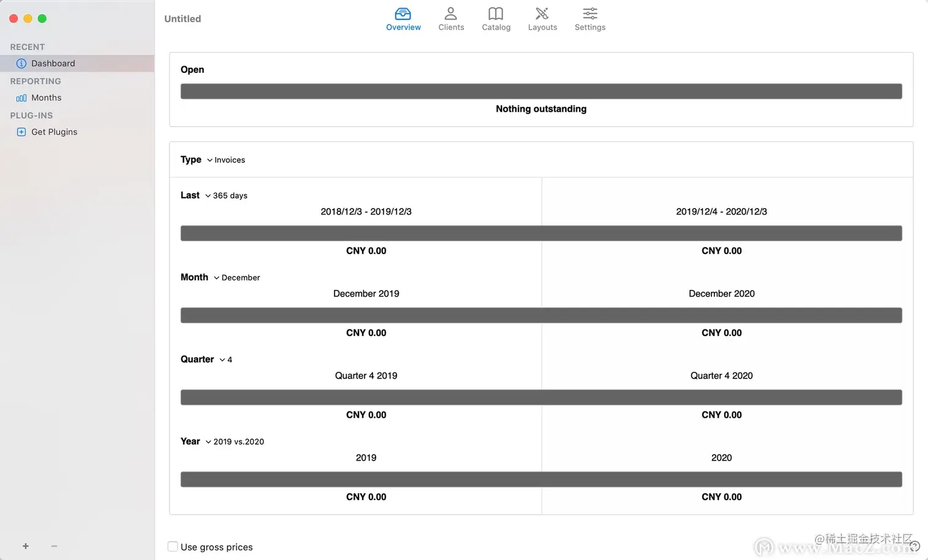Add a new item with plus button

tap(26, 546)
